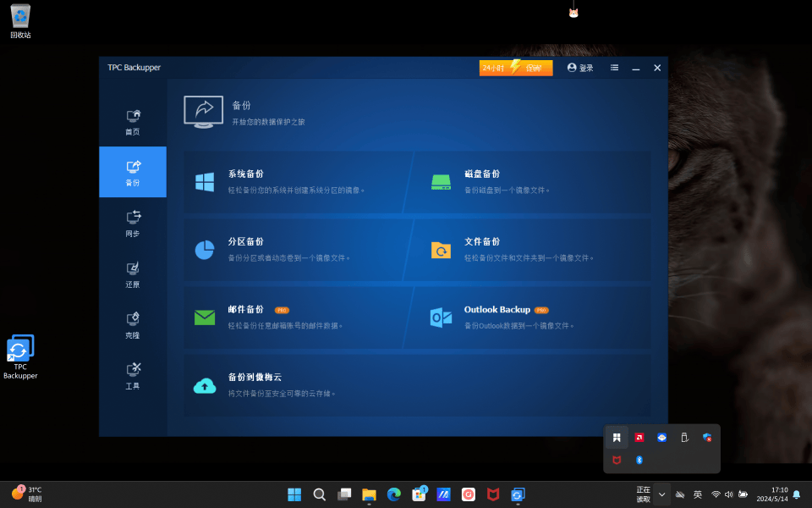812x508 pixels.
Task: Click the McAfee icon in tray overflow
Action: (x=617, y=460)
